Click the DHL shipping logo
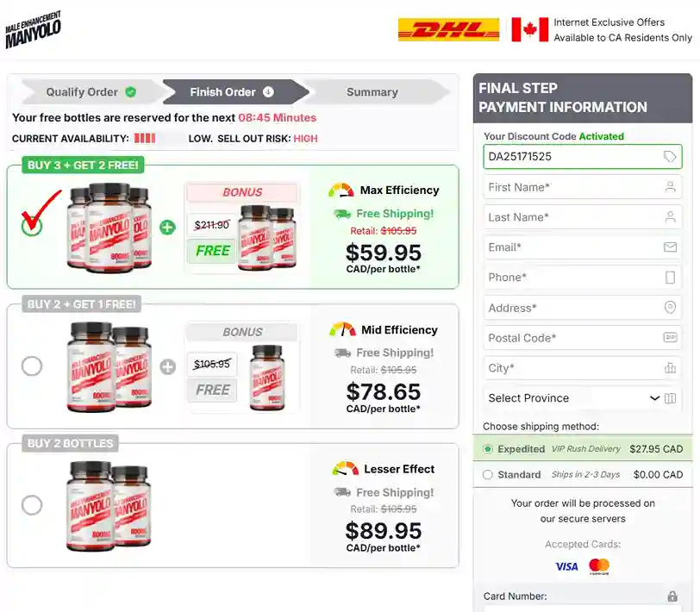Screen dimensions: 700x612 [x=448, y=30]
